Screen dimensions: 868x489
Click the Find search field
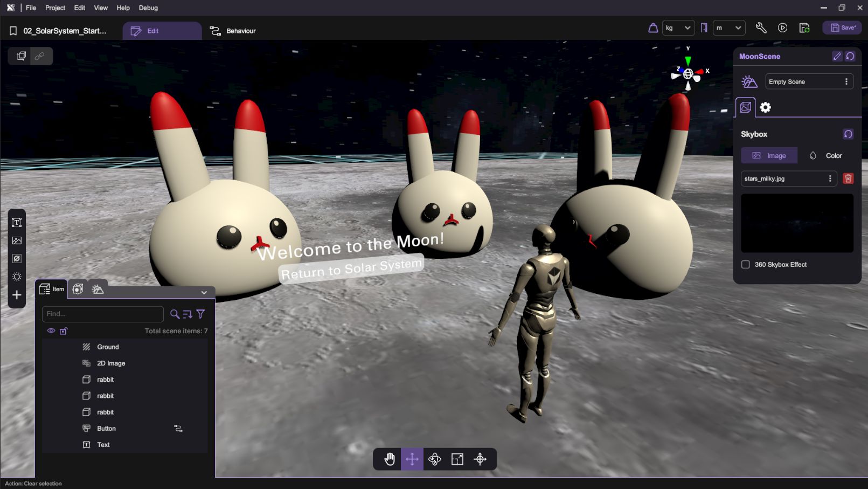tap(102, 314)
